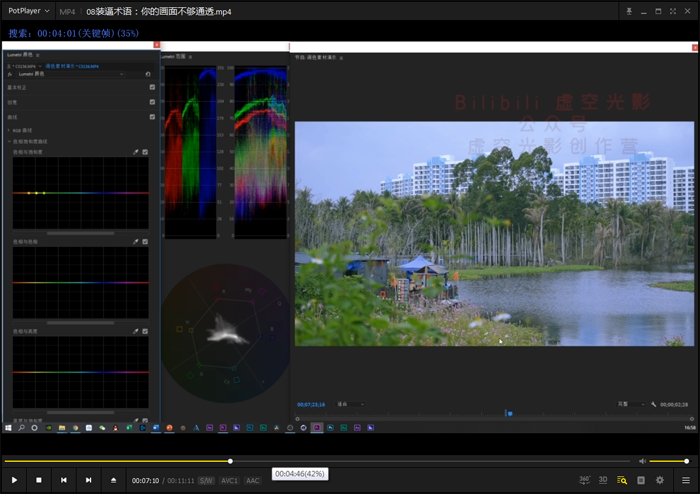Viewport: 700px width, 494px height.
Task: Skip to the previous file
Action: 64,480
